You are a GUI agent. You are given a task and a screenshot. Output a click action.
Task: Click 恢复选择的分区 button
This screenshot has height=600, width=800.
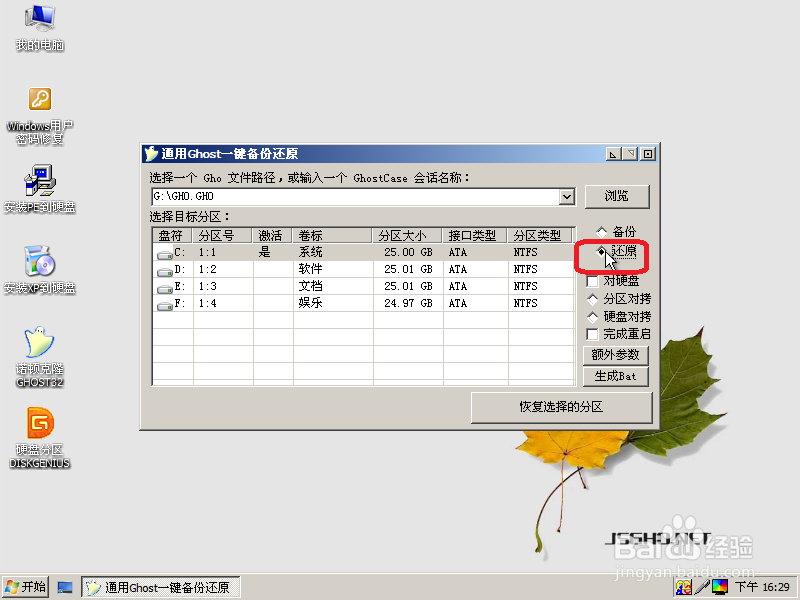561,407
